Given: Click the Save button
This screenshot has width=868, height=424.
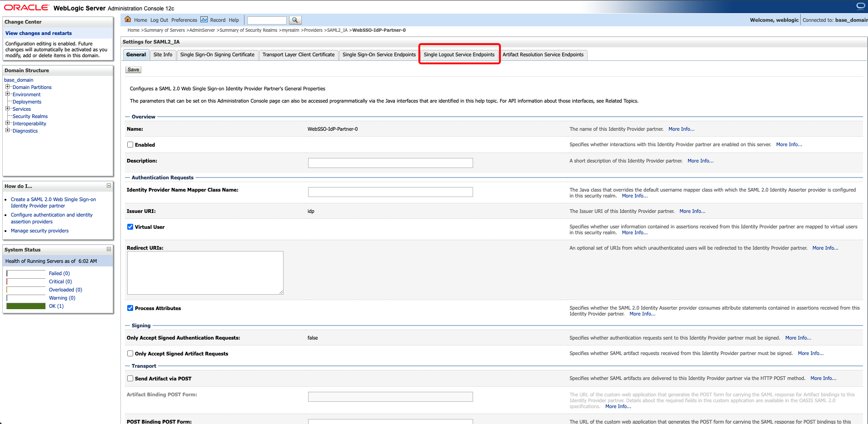Looking at the screenshot, I should point(133,69).
